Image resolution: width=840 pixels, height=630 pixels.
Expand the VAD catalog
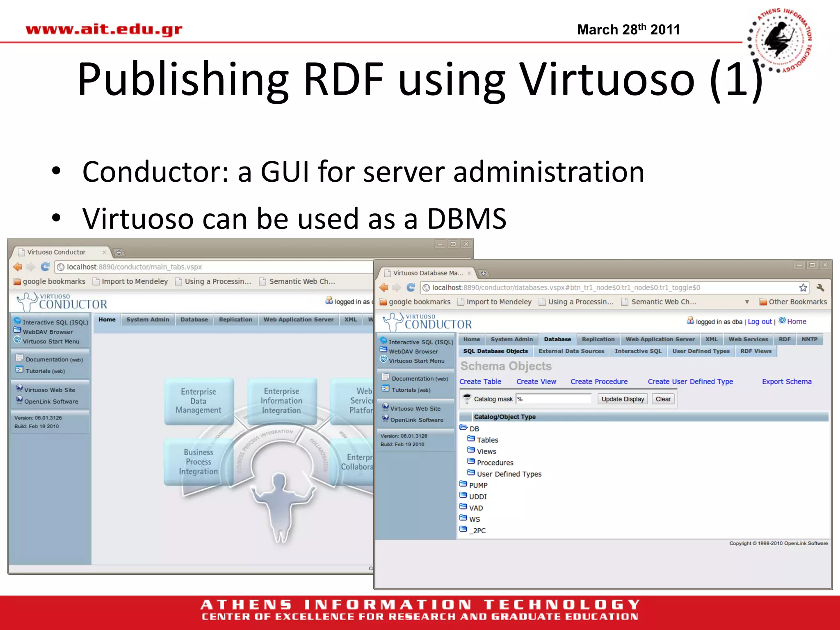[x=463, y=507]
